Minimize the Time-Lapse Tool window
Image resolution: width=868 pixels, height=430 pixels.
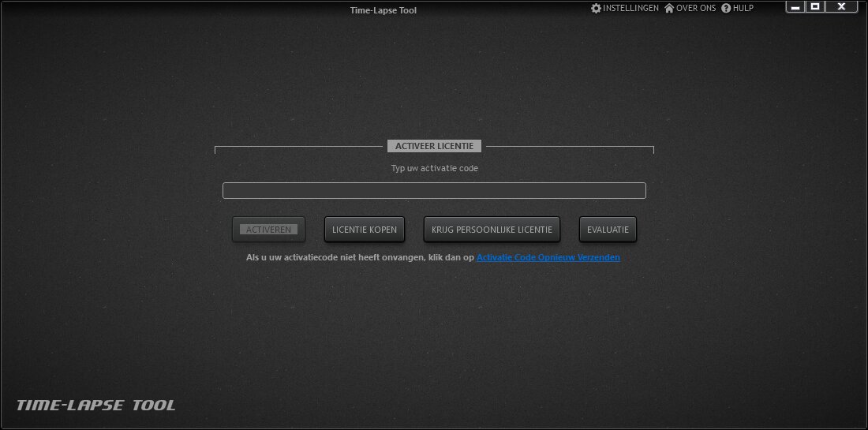point(795,6)
